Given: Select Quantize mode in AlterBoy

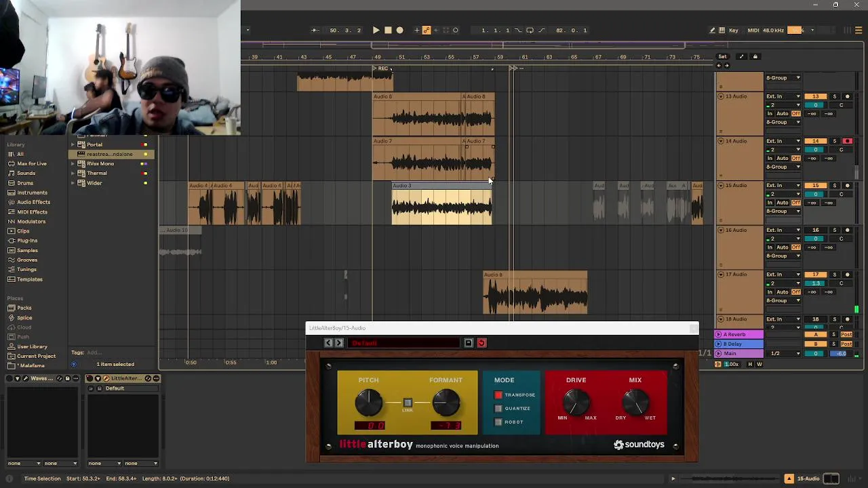Looking at the screenshot, I should click(498, 408).
